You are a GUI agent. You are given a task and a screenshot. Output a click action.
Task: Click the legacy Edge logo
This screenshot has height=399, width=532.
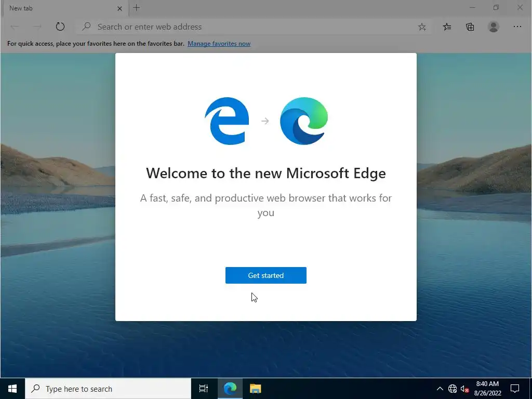pos(227,121)
